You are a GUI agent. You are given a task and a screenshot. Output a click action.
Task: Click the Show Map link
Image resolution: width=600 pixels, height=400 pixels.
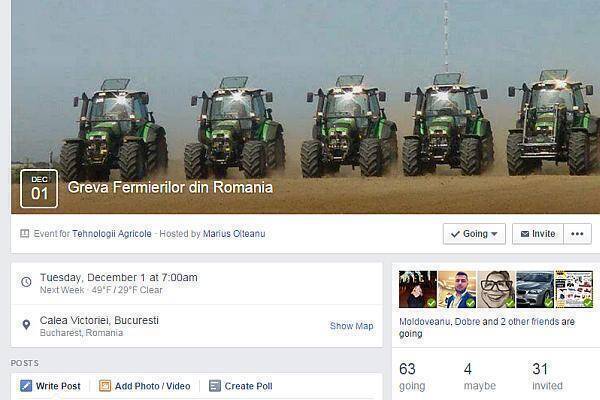tap(352, 326)
